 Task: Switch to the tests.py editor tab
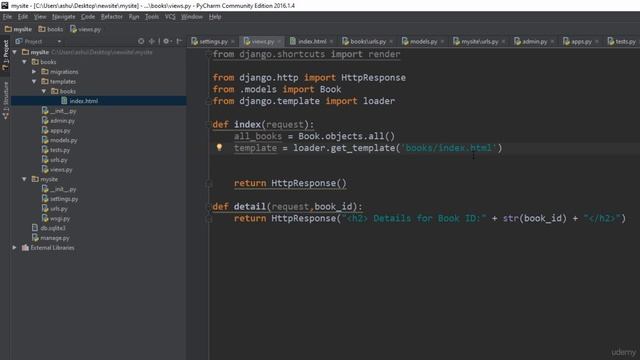click(622, 41)
